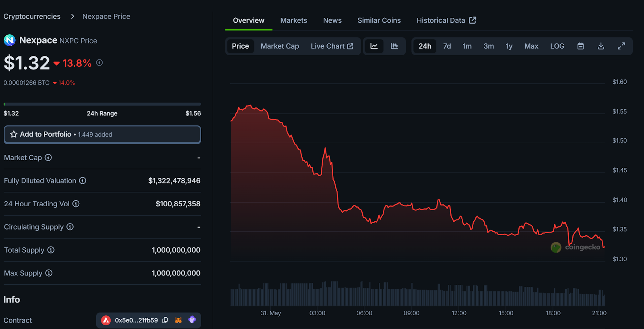This screenshot has width=644, height=329.
Task: Expand chart to fullscreen
Action: pos(621,46)
